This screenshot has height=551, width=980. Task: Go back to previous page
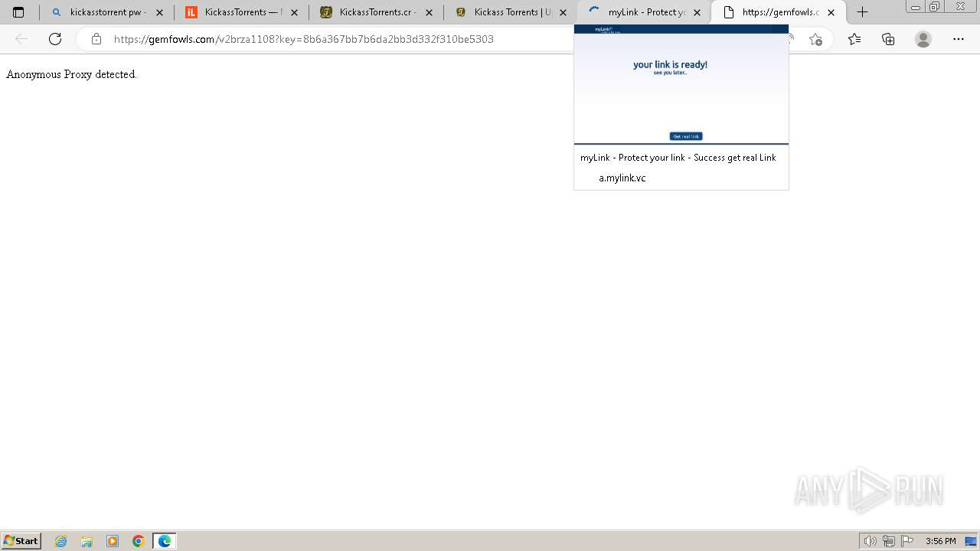[x=21, y=39]
